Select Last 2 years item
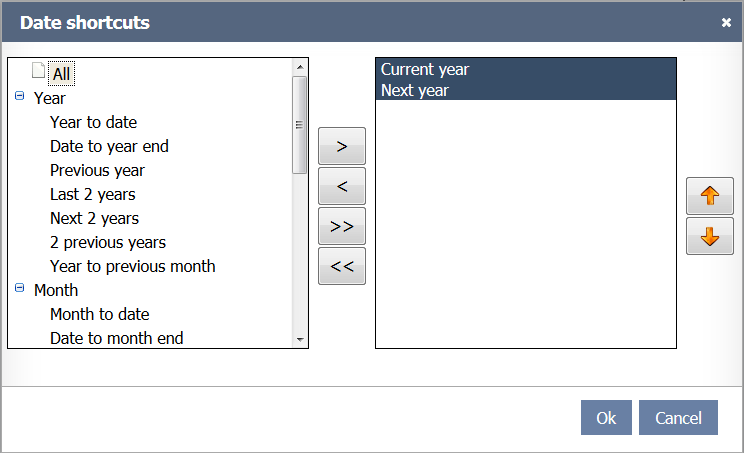744x453 pixels. [x=92, y=194]
